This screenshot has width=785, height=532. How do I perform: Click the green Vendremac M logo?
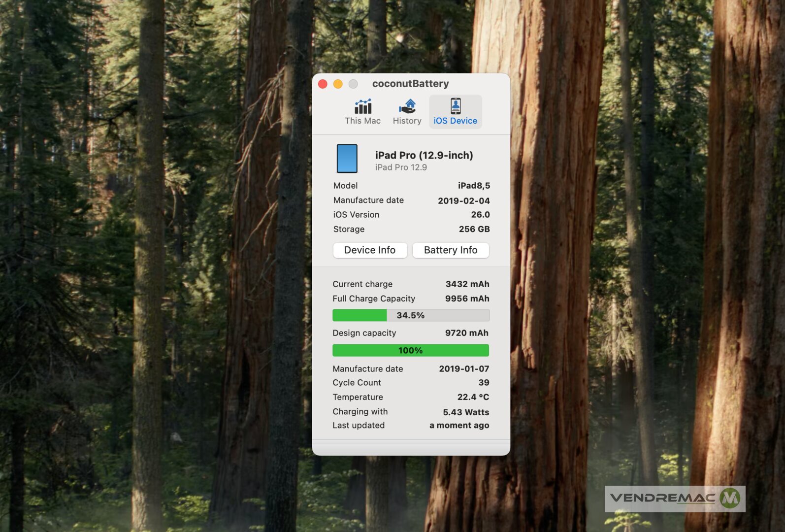(x=730, y=499)
